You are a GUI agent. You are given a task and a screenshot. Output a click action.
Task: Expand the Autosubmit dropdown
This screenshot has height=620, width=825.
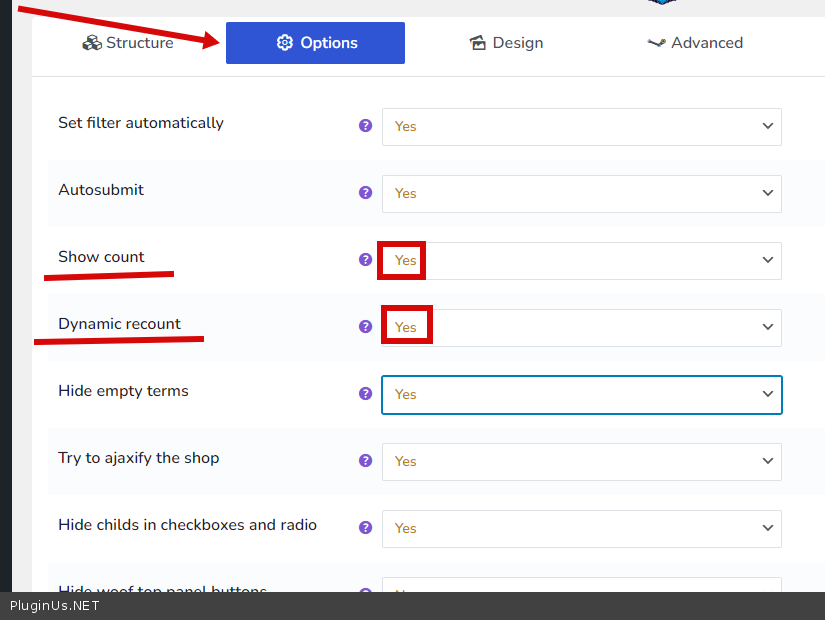click(581, 194)
